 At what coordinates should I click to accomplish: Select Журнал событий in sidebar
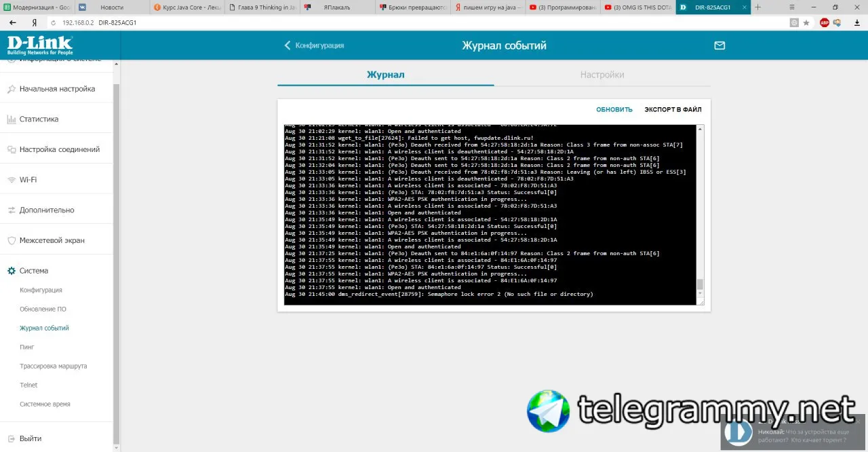[44, 328]
